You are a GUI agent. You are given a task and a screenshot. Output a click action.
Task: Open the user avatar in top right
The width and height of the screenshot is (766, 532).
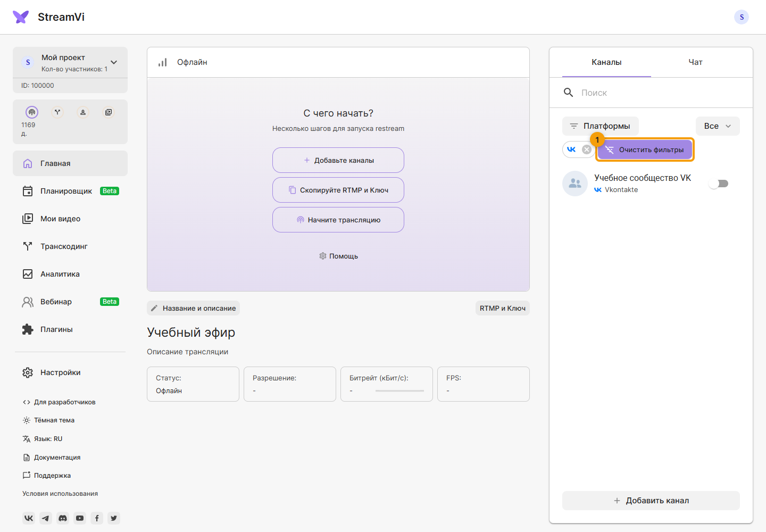coord(742,17)
